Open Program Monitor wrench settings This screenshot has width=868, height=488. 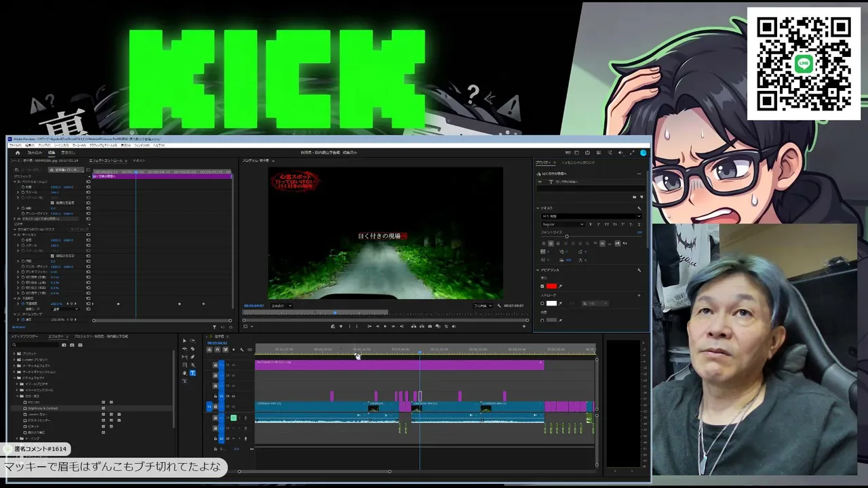(498, 306)
